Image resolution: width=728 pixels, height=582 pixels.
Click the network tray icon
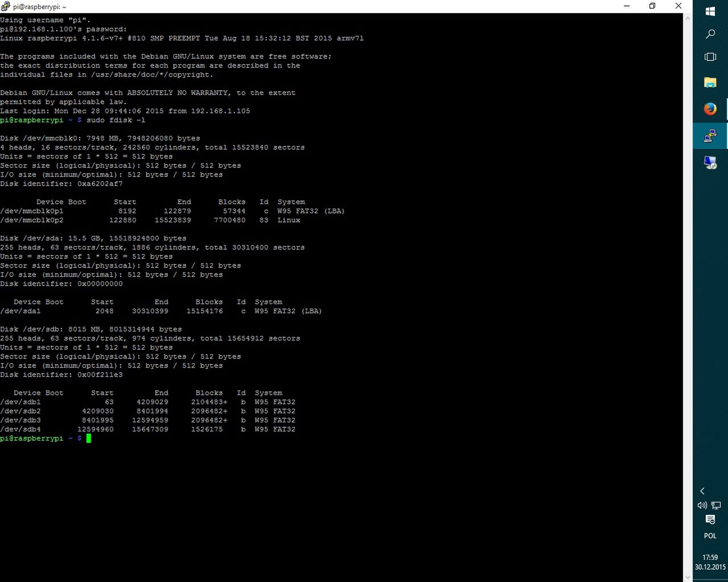[x=717, y=505]
